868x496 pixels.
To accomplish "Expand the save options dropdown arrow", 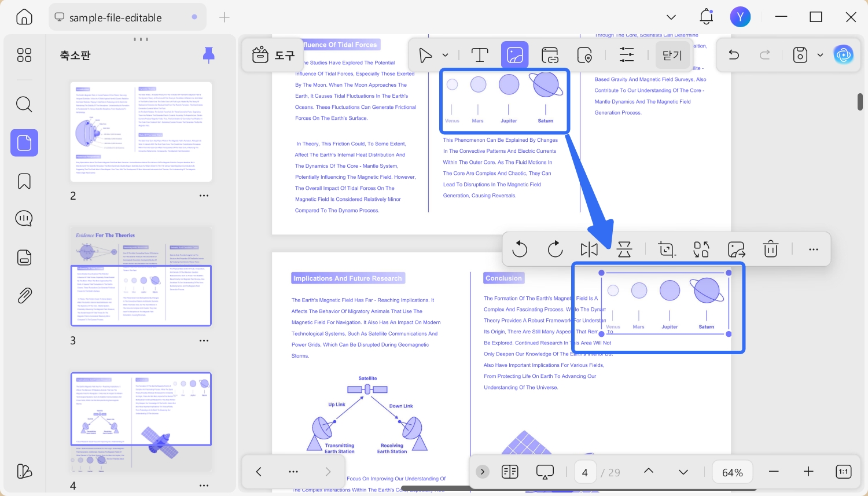I will click(820, 55).
